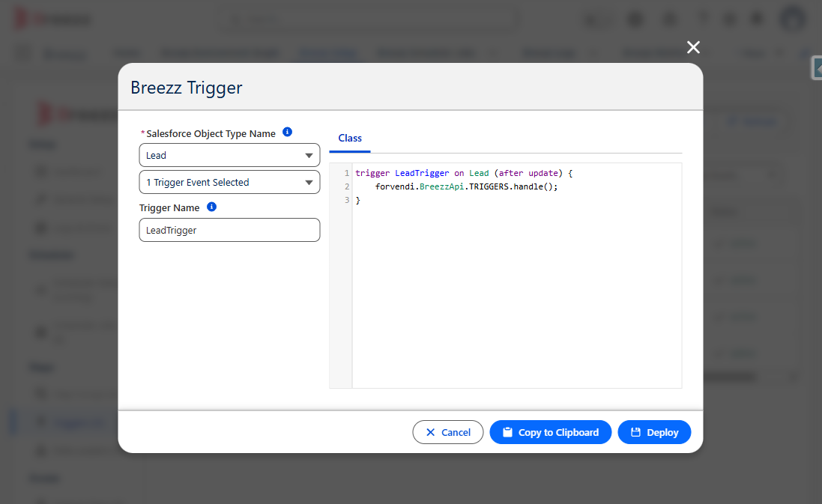Viewport: 822px width, 504px height.
Task: Close the Breezz Trigger modal with the X
Action: (x=693, y=47)
